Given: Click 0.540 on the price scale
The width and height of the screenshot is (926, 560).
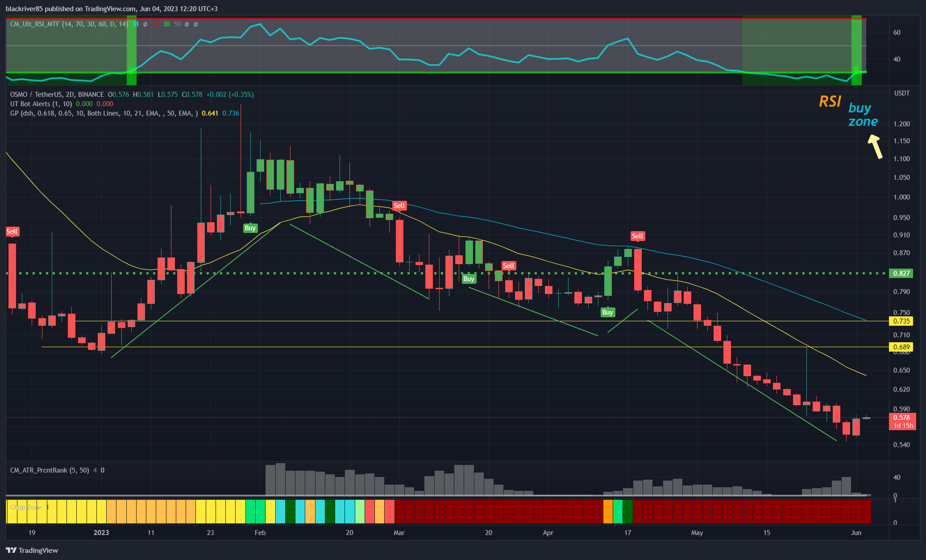Looking at the screenshot, I should click(x=902, y=445).
